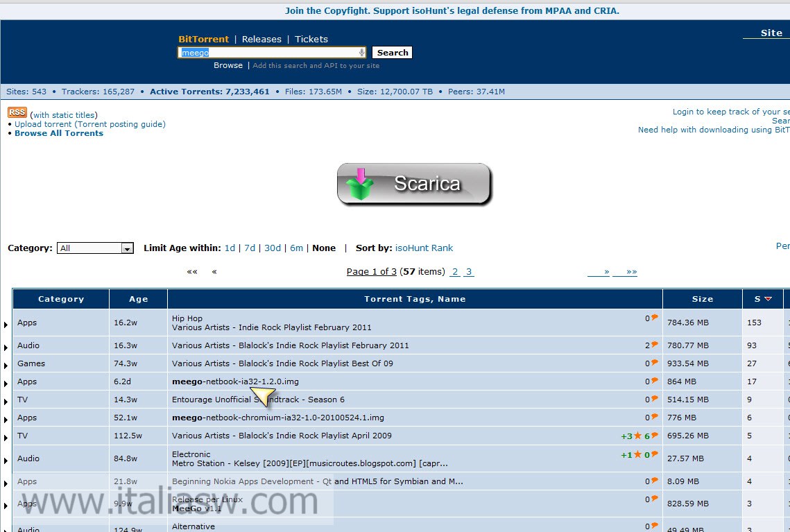
Task: Click star rating icon in Metro Station row
Action: [638, 454]
